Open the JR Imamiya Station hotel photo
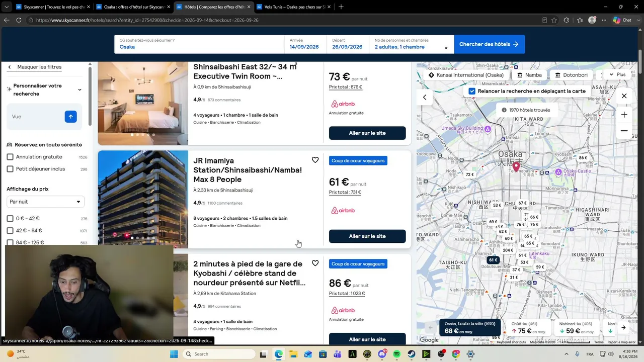This screenshot has width=644, height=362. pos(143,199)
